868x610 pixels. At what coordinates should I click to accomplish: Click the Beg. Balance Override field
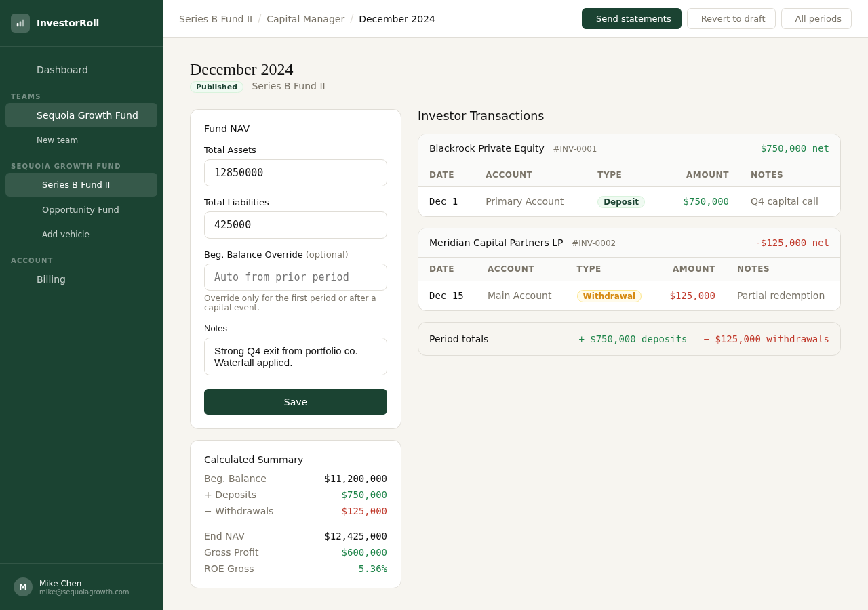(295, 277)
